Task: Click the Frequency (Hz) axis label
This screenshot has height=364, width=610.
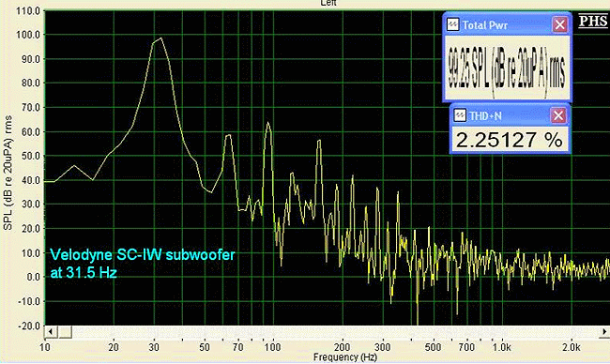Action: (x=345, y=357)
